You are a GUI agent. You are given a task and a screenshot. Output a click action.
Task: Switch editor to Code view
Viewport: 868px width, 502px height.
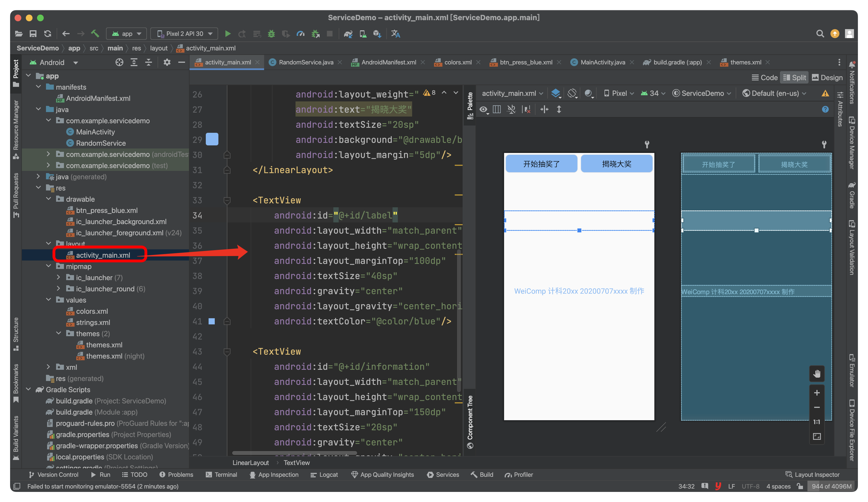pyautogui.click(x=765, y=78)
